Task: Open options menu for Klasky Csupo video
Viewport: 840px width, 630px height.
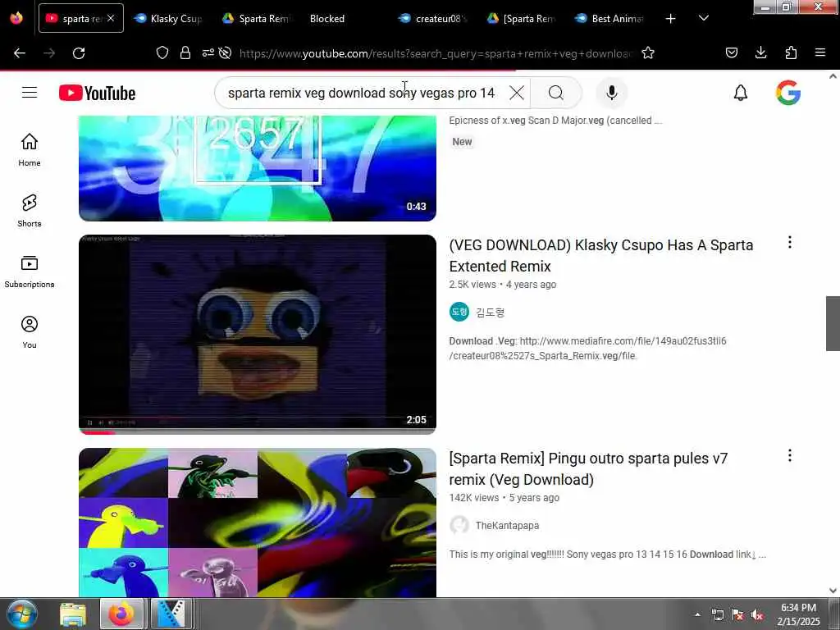Action: pyautogui.click(x=790, y=242)
